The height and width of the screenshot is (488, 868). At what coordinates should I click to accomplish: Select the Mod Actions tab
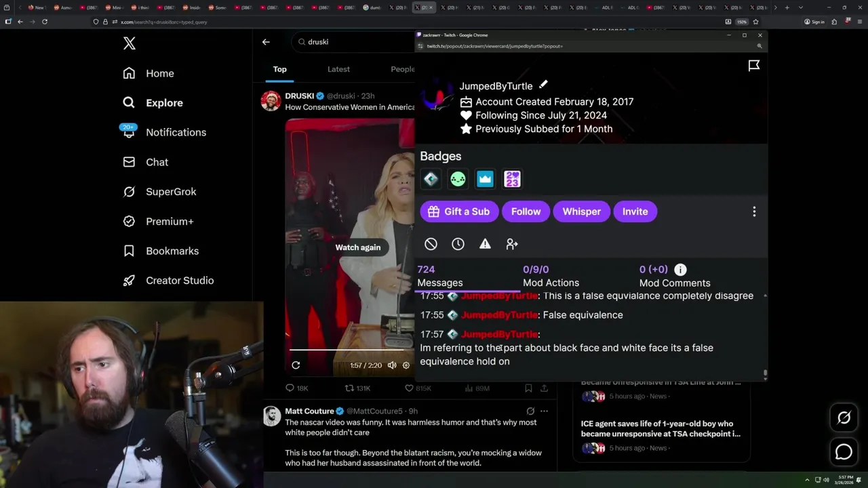[551, 277]
